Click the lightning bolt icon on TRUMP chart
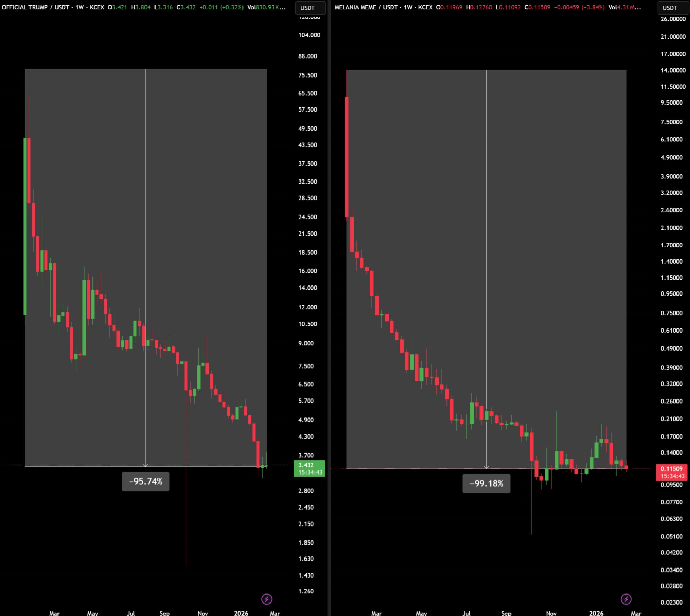Image resolution: width=690 pixels, height=616 pixels. pyautogui.click(x=266, y=599)
